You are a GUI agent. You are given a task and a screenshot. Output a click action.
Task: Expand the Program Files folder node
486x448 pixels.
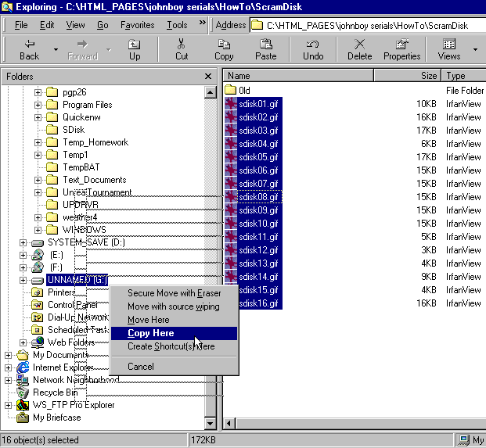click(38, 105)
